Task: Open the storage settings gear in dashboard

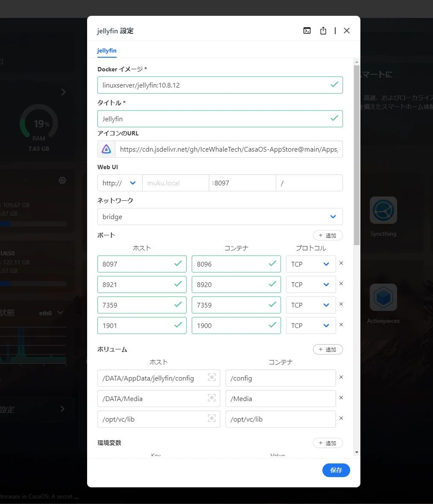Action: click(62, 180)
